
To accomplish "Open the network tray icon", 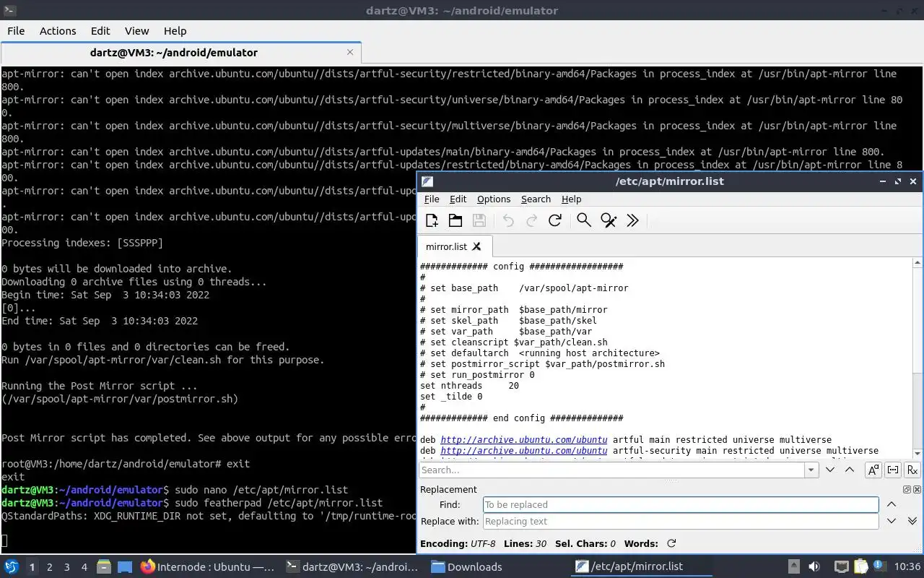I will coord(841,567).
